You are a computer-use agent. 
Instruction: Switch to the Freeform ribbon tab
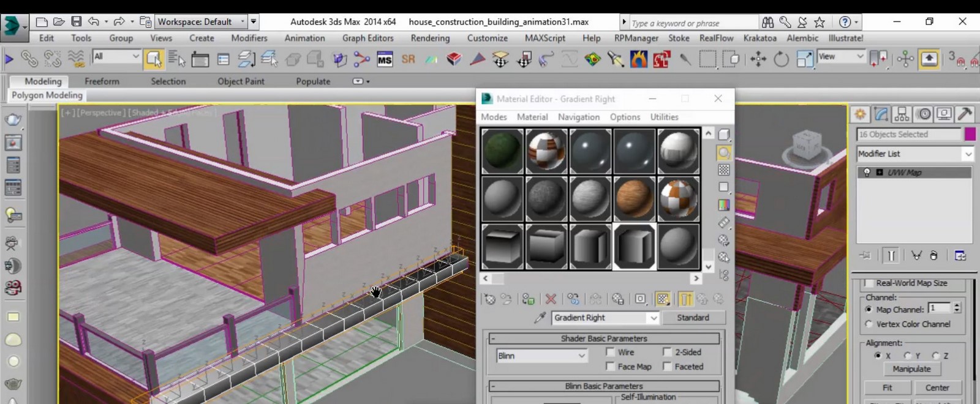(x=102, y=81)
